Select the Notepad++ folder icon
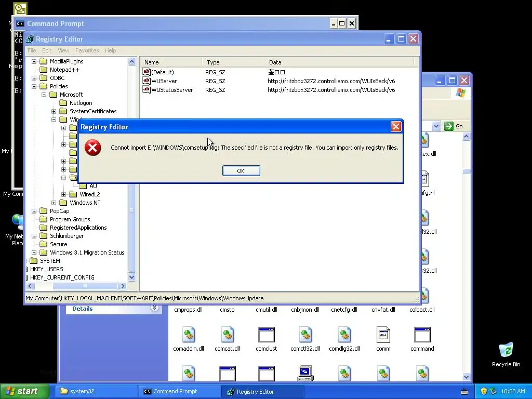532x399 pixels. (x=44, y=70)
